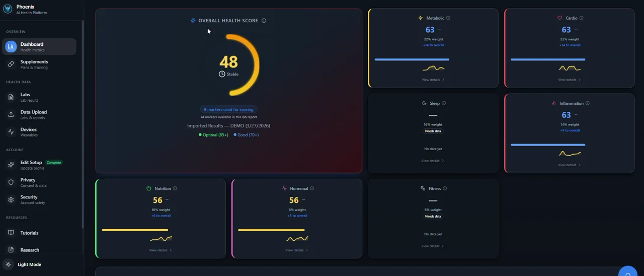Click the Metabolic trend sparkline
This screenshot has width=644, height=276.
pyautogui.click(x=433, y=68)
